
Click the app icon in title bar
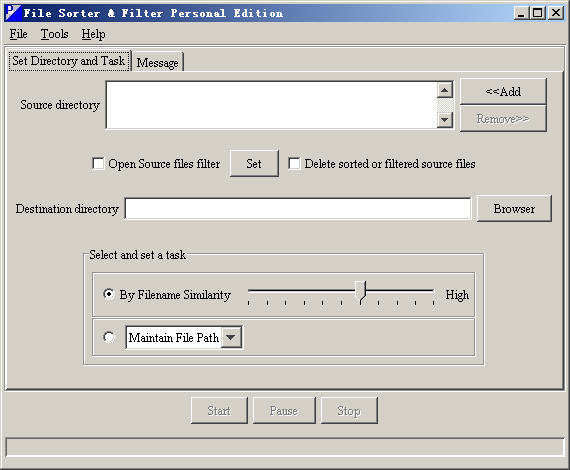click(13, 13)
